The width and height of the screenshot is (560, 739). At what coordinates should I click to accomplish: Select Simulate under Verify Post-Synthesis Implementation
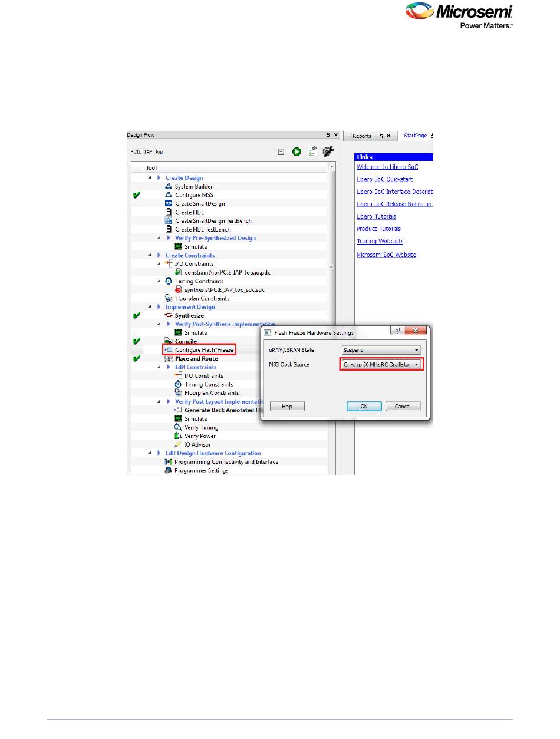tap(196, 333)
